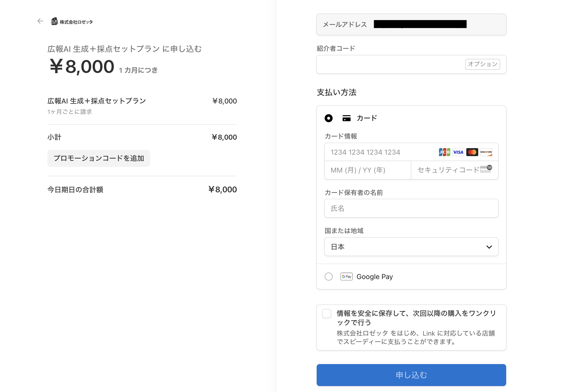Select the カード payment radio button

tap(329, 118)
